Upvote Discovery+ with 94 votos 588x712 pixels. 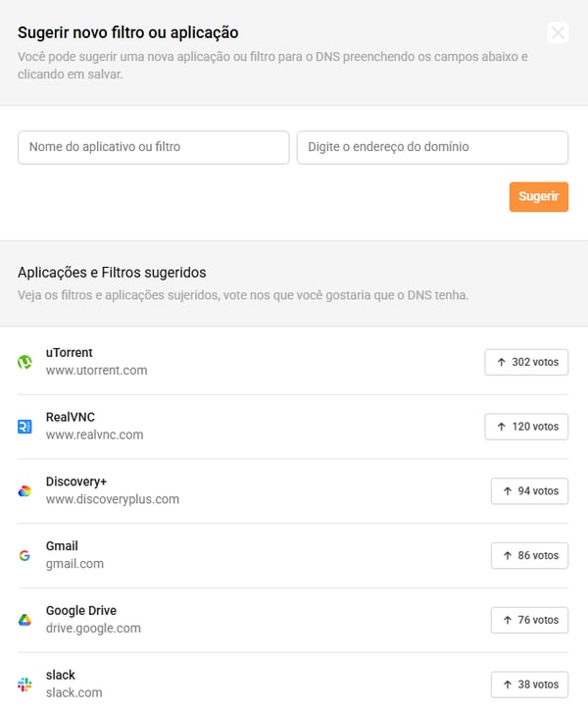[x=529, y=491]
